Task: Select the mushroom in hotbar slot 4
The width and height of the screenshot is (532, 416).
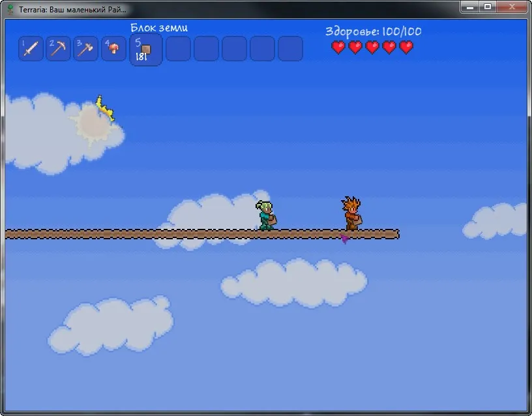Action: click(113, 48)
